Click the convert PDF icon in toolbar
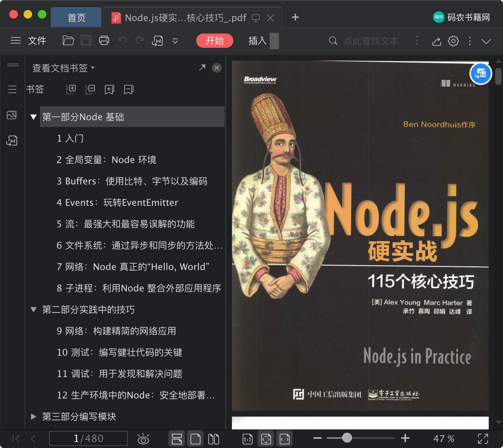 pyautogui.click(x=157, y=41)
